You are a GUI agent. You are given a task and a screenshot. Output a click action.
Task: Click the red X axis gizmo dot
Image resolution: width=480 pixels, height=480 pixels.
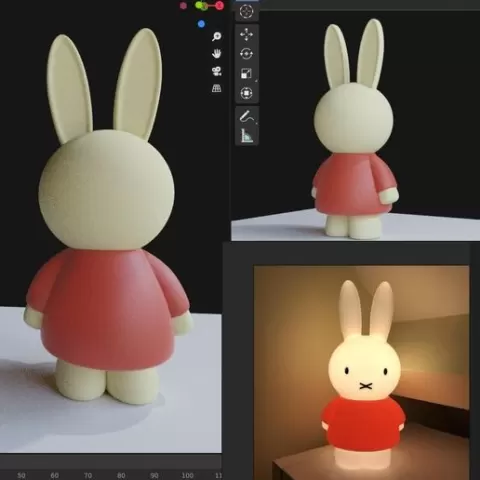pyautogui.click(x=219, y=5)
